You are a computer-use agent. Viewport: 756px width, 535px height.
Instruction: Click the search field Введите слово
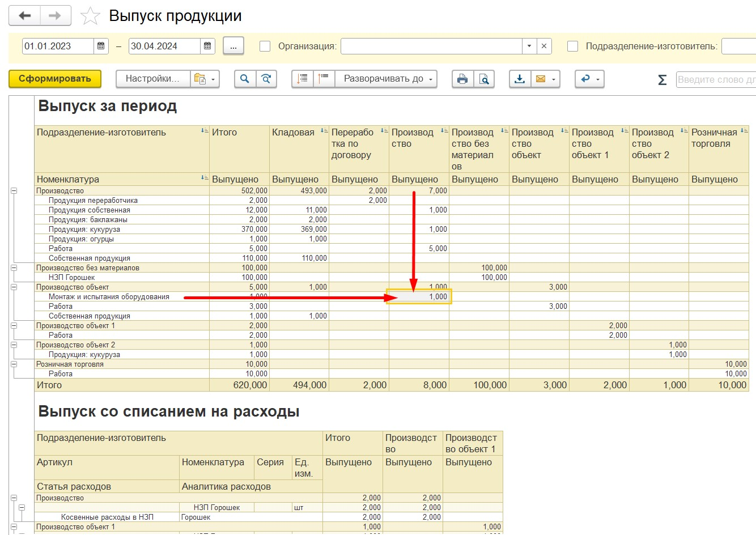[x=716, y=80]
